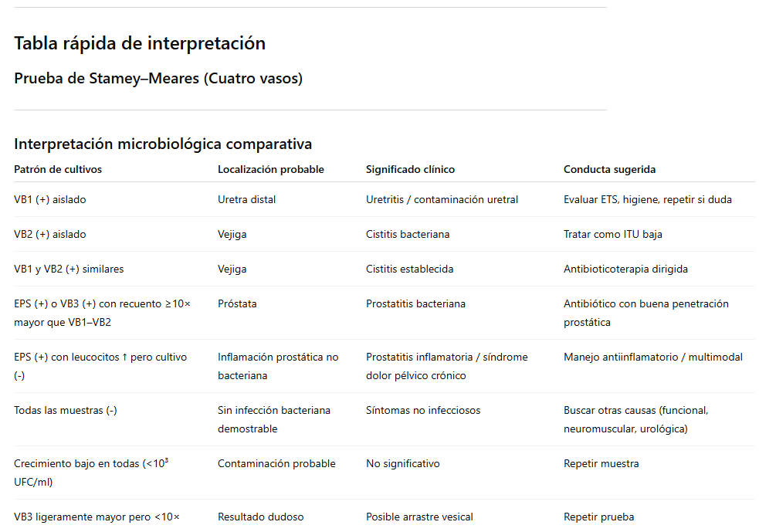Click the "Cistitis bacteriana" cell

[408, 234]
